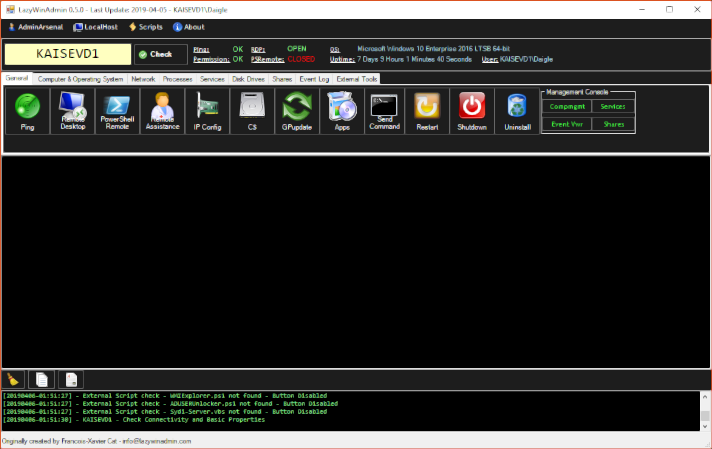
Task: Click the Originally created by footer text
Action: (96, 441)
